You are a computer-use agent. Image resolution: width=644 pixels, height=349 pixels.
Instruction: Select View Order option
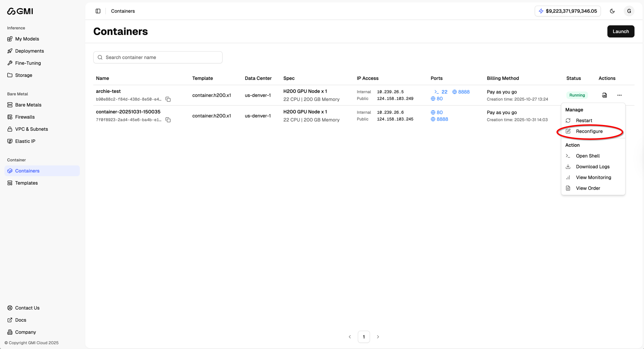pos(593,188)
